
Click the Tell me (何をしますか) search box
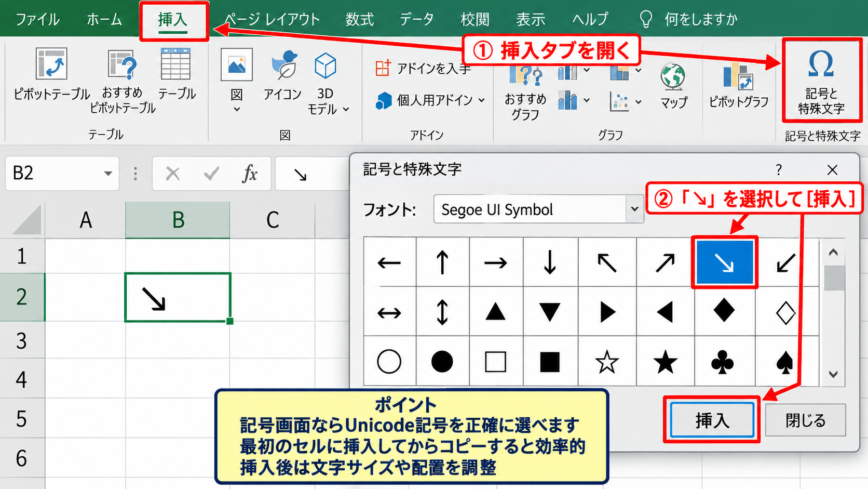(688, 19)
